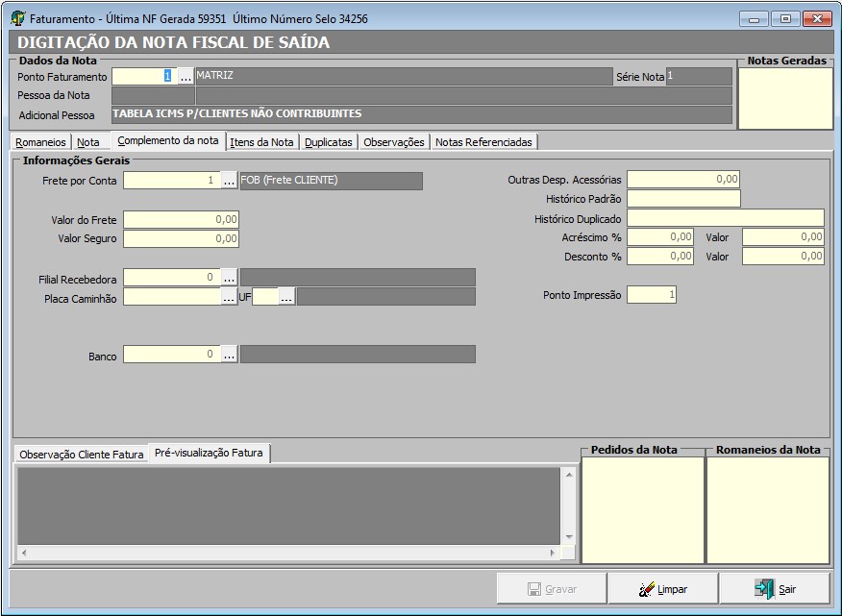Open the Filial Recebedora lookup button
The height and width of the screenshot is (616, 842).
[229, 279]
